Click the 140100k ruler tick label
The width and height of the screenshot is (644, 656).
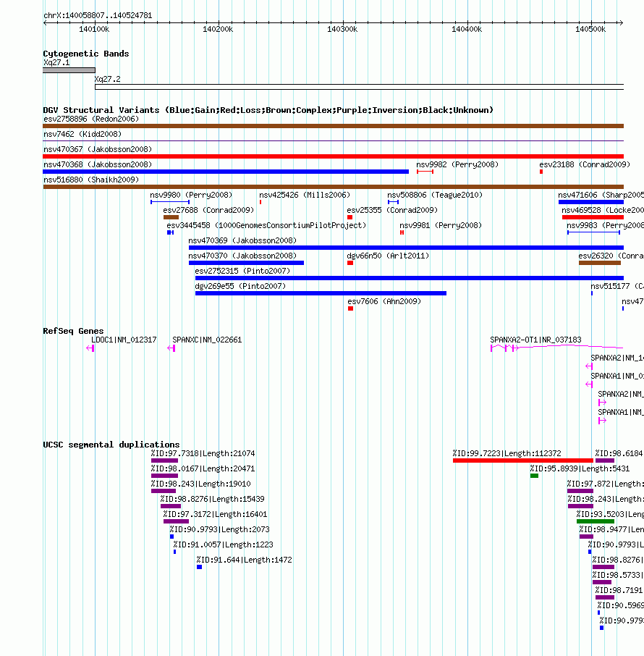click(x=94, y=29)
